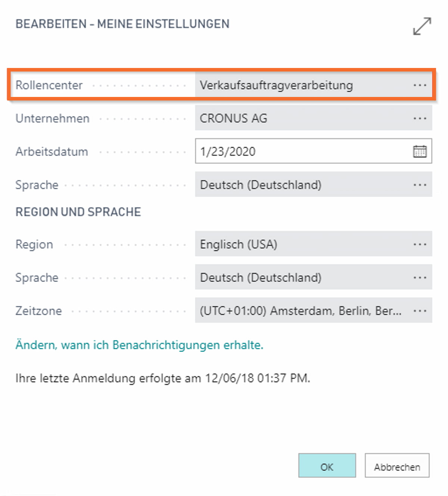Screen dimensions: 448x496
Task: Click the ellipsis beside the upper Sprache field
Action: click(x=420, y=185)
